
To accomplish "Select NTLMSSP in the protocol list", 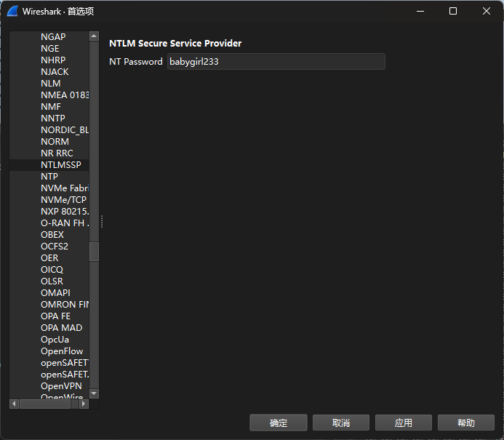I will click(60, 165).
